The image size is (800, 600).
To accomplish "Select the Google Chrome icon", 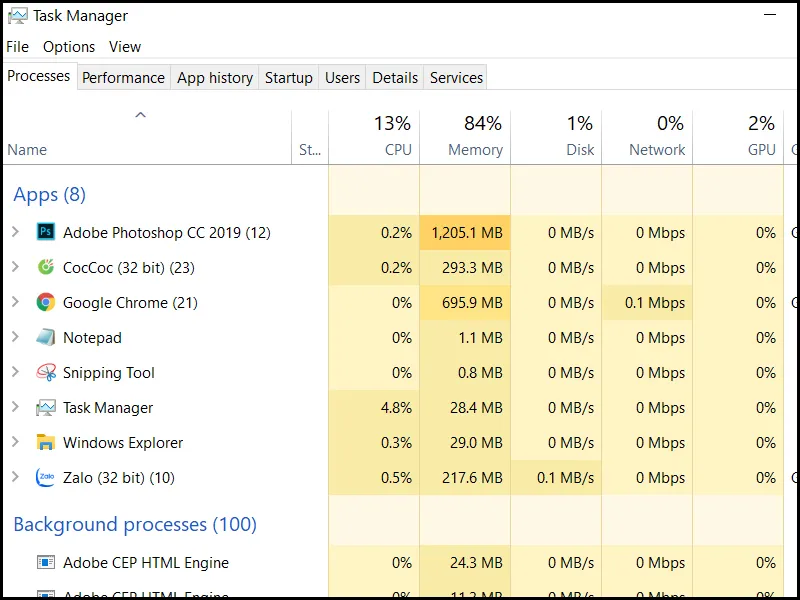I will [46, 302].
